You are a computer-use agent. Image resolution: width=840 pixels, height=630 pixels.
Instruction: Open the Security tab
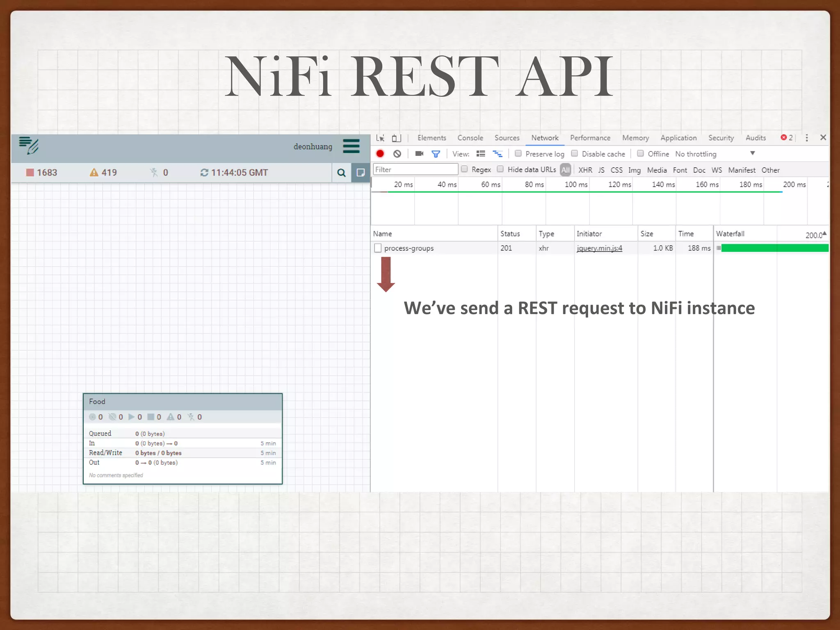[721, 138]
